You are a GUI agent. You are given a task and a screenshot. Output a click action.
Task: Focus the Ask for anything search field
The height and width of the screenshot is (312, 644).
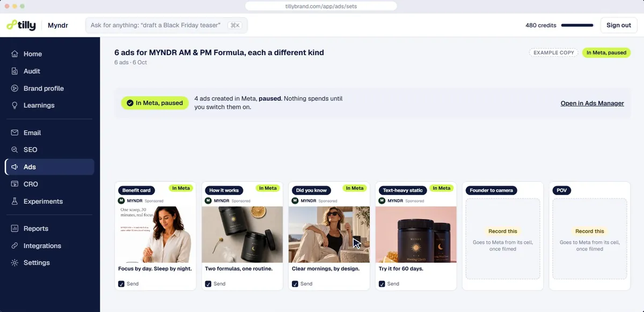pos(166,25)
